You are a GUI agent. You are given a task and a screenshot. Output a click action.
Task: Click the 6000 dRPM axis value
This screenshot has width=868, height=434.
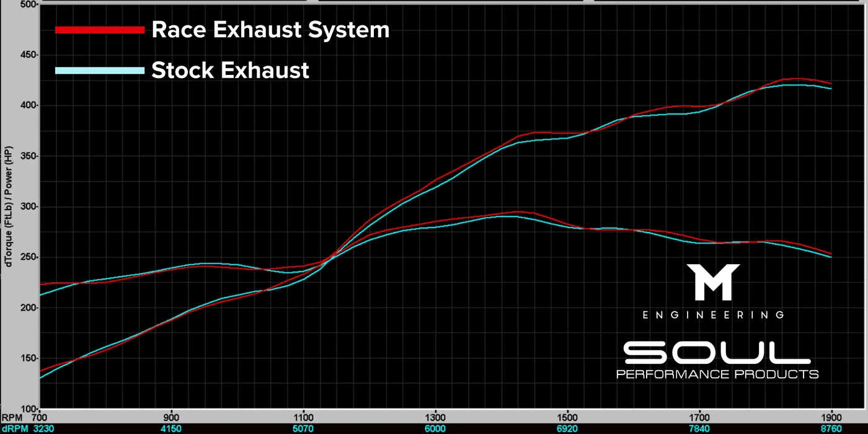[435, 428]
